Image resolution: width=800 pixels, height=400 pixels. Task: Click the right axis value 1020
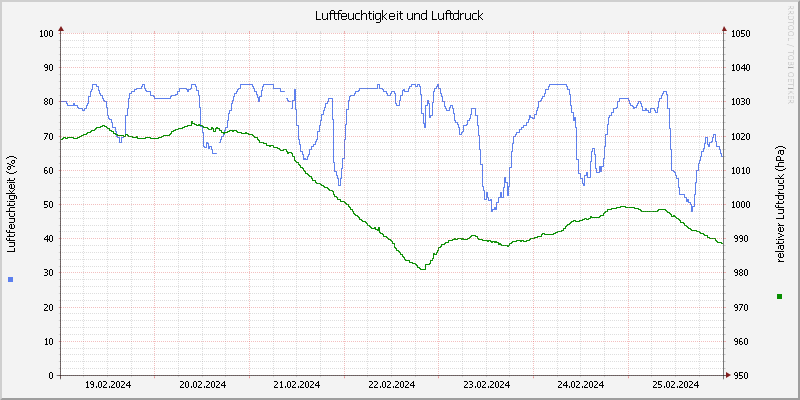click(740, 136)
